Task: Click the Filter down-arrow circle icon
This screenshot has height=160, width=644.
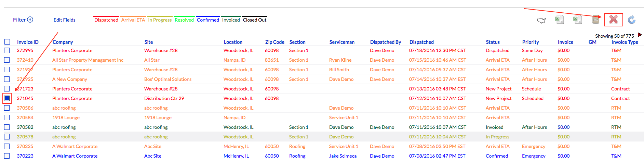Action: 30,20
